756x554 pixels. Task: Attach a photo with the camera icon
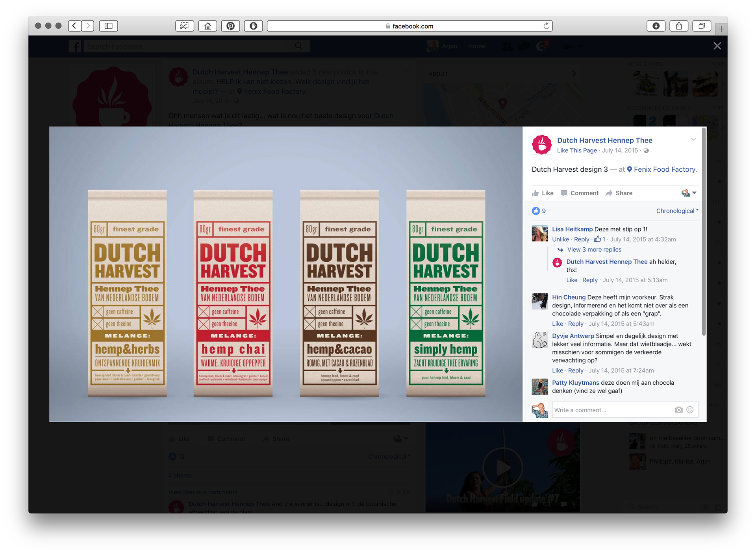pyautogui.click(x=678, y=410)
